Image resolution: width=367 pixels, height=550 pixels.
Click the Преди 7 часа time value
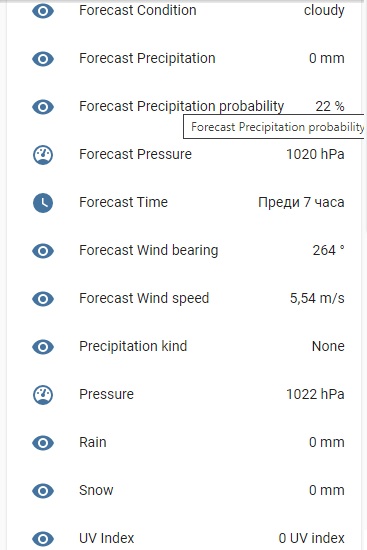[301, 202]
